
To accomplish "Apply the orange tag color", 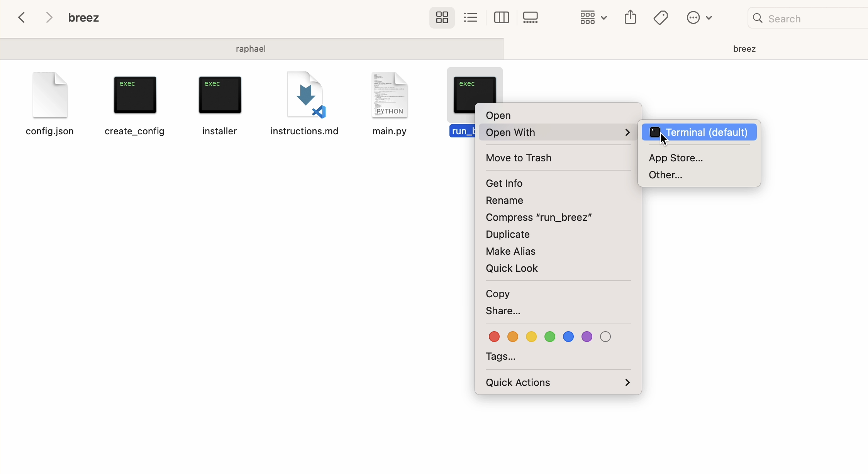I will [513, 337].
